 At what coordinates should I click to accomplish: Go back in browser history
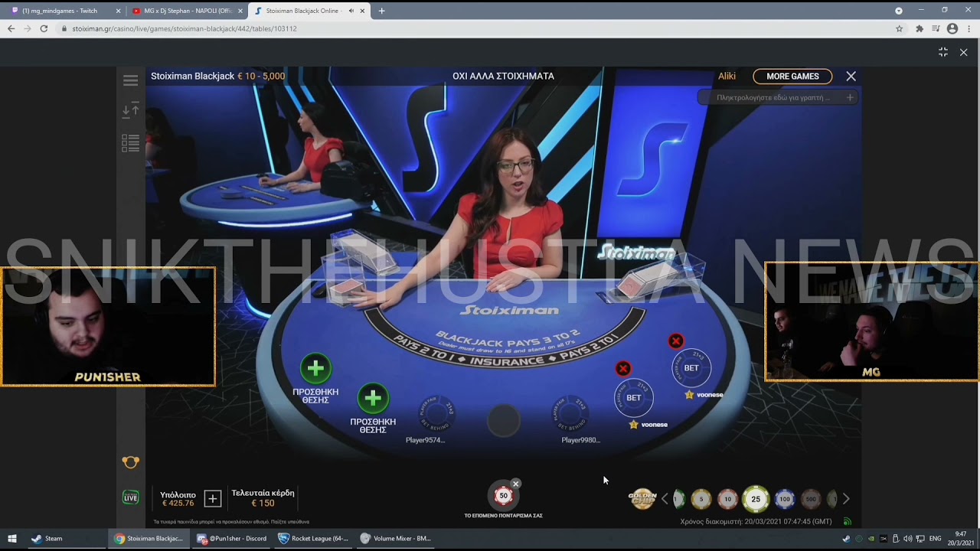[11, 28]
